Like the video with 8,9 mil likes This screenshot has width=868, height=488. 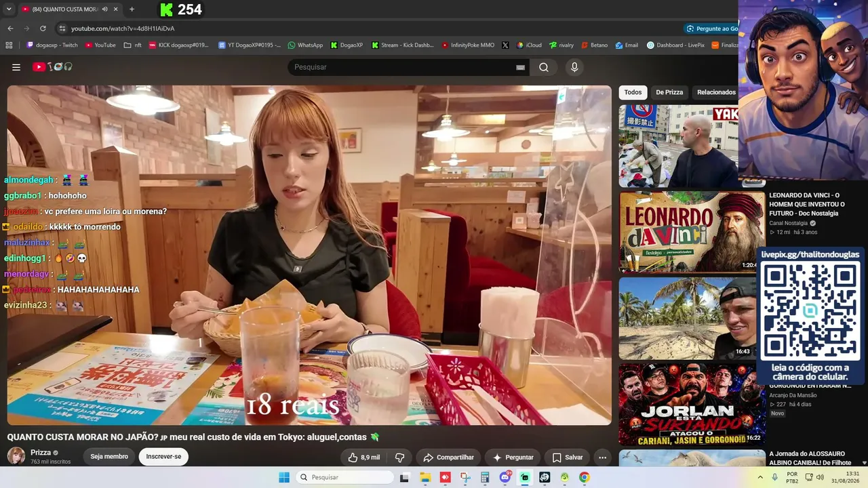coord(363,457)
